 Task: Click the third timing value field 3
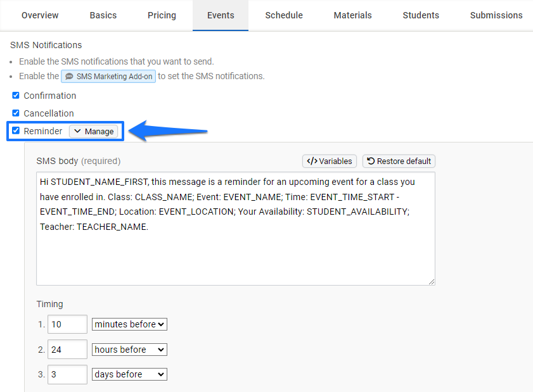coord(67,374)
